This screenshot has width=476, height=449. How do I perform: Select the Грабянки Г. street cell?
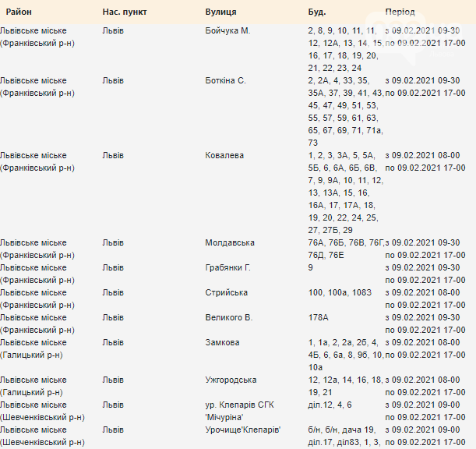pos(227,267)
